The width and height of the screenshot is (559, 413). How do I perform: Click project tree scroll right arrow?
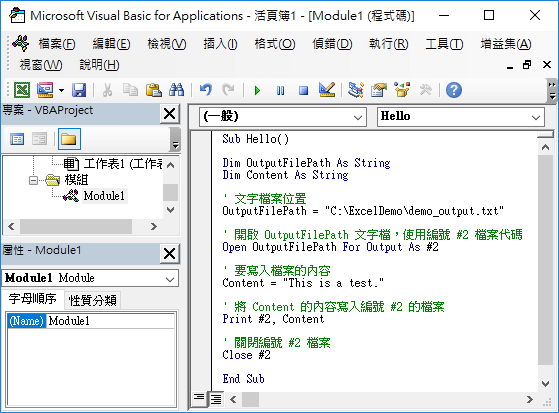154,226
